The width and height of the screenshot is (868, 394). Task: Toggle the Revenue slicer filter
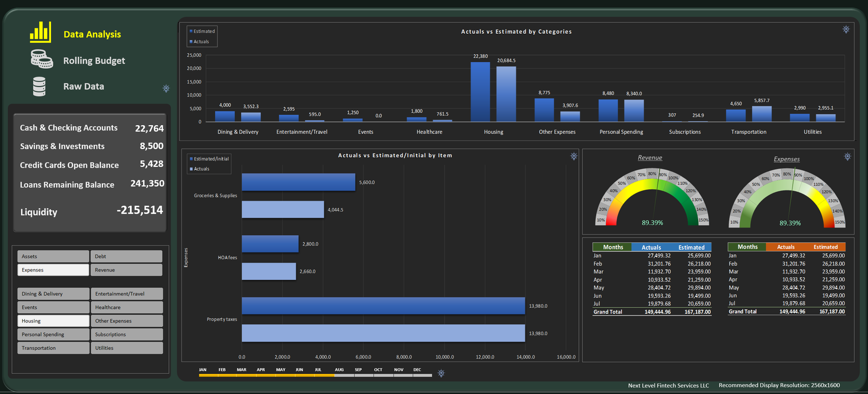(x=126, y=270)
